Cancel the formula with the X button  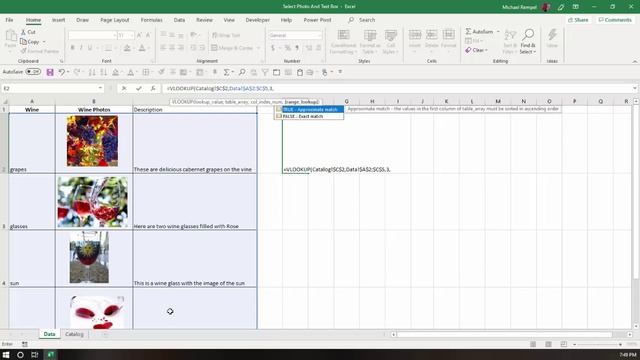pyautogui.click(x=124, y=88)
